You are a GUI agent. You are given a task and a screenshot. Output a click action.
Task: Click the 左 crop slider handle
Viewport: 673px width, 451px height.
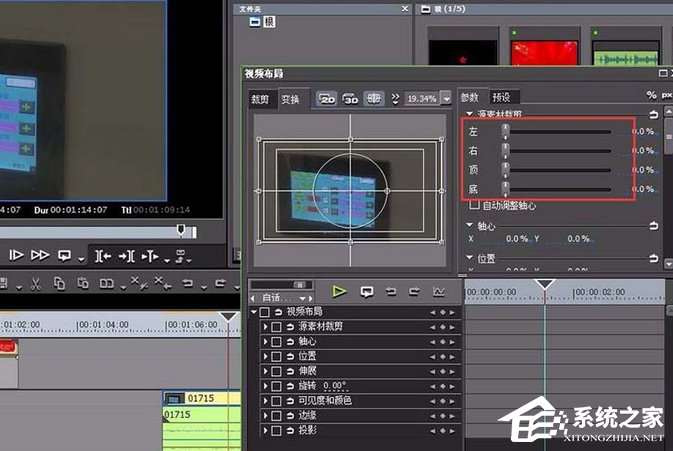tap(505, 132)
